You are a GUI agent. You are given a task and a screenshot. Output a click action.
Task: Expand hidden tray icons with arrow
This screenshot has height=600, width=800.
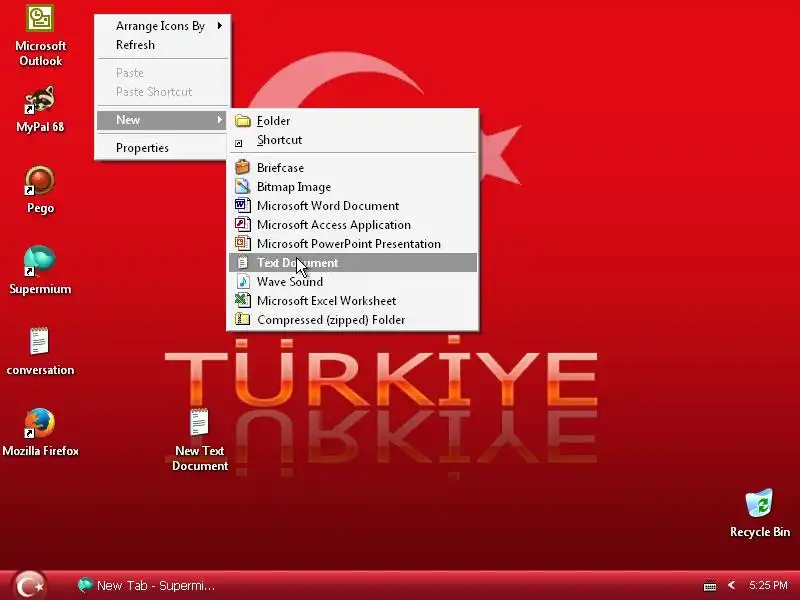click(731, 585)
